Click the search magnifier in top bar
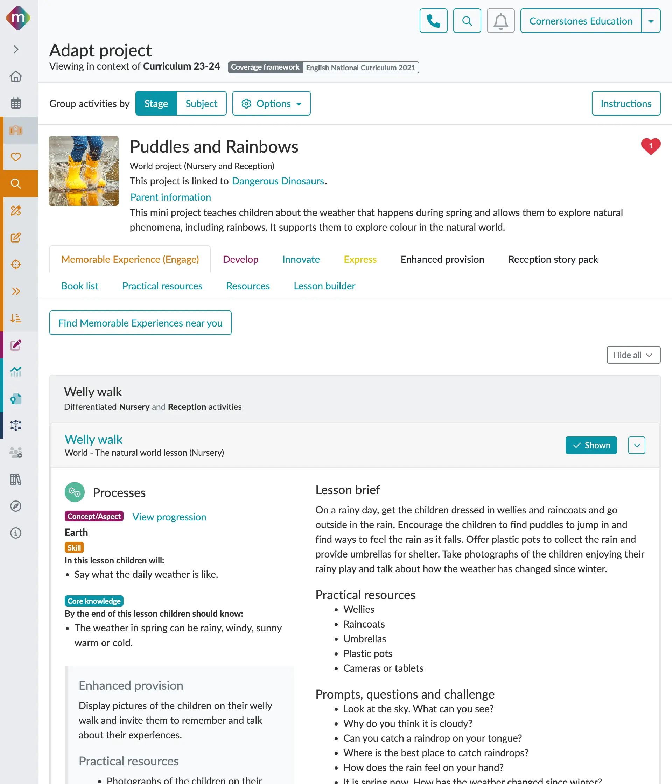The width and height of the screenshot is (672, 784). pyautogui.click(x=467, y=21)
